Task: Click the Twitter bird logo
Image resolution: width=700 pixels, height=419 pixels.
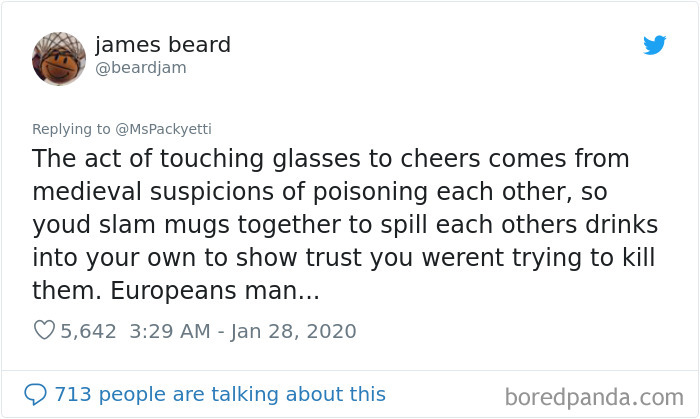Action: pos(654,45)
